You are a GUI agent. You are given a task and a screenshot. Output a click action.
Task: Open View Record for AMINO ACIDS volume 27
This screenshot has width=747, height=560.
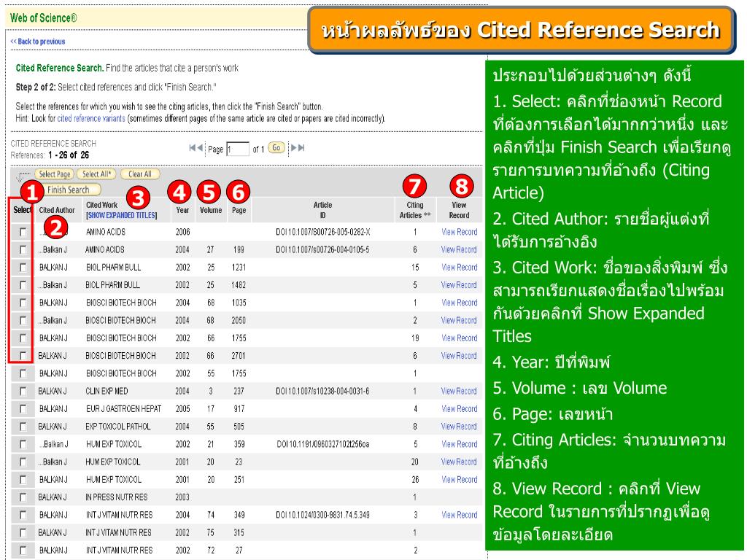pos(460,249)
